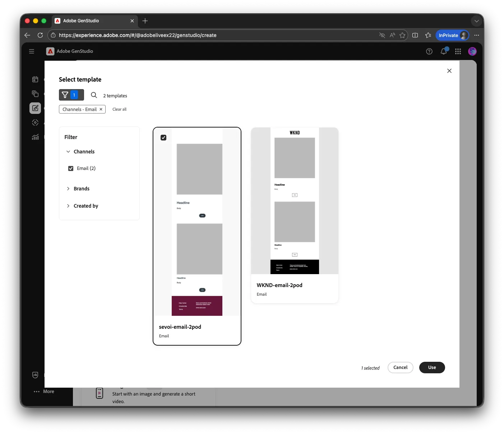Viewport: 504px width, 434px height.
Task: Add page to favorites star icon
Action: click(x=402, y=35)
